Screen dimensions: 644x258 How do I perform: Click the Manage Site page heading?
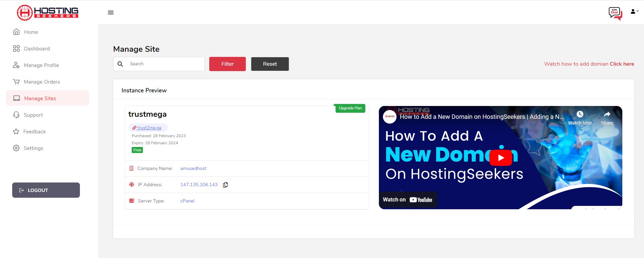(136, 49)
